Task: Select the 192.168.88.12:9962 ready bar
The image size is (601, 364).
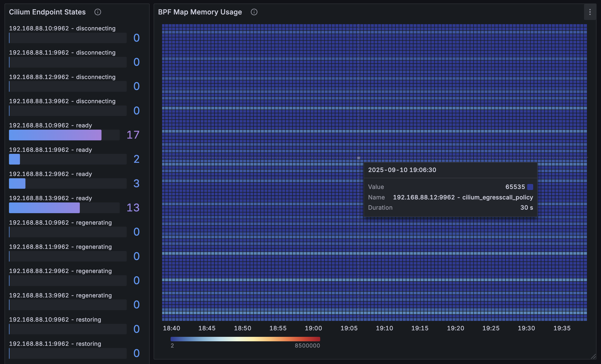Action: [x=17, y=183]
